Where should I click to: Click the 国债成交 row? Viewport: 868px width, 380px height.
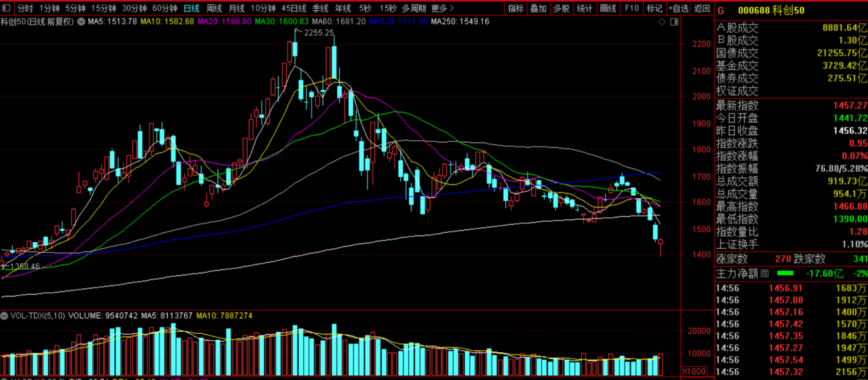(x=791, y=53)
